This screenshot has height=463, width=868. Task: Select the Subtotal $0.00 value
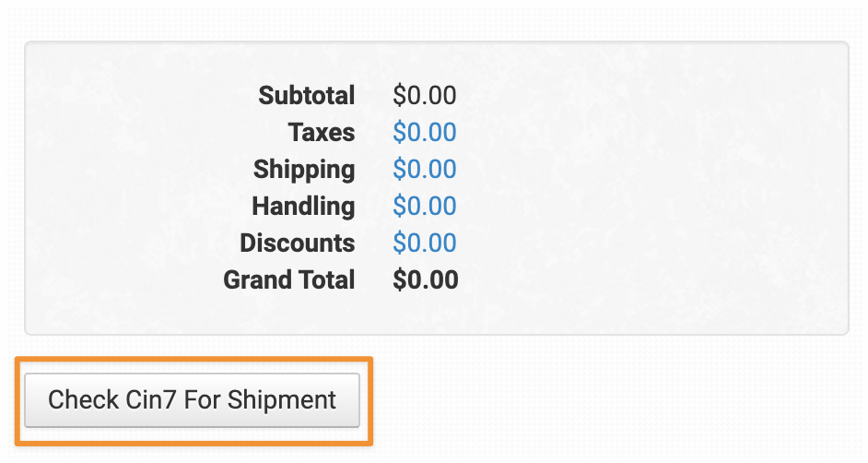point(424,96)
